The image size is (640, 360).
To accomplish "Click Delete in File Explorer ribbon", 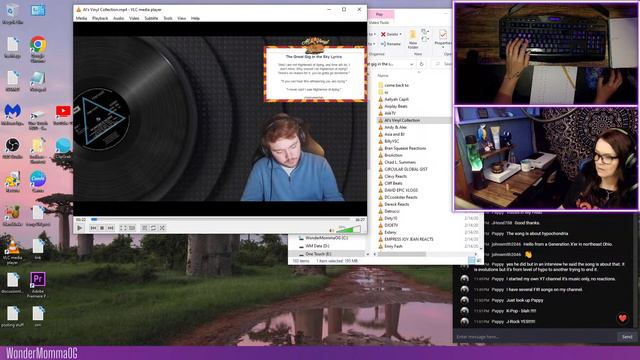I will tap(389, 34).
